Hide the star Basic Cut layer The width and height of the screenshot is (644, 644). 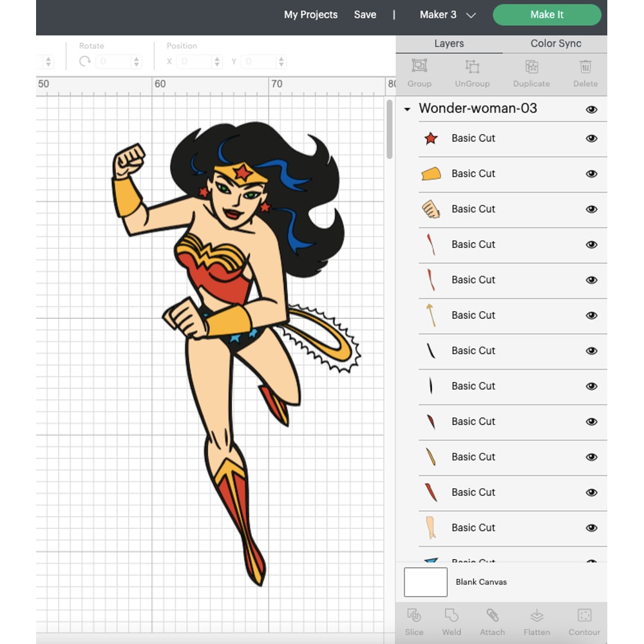tap(592, 138)
